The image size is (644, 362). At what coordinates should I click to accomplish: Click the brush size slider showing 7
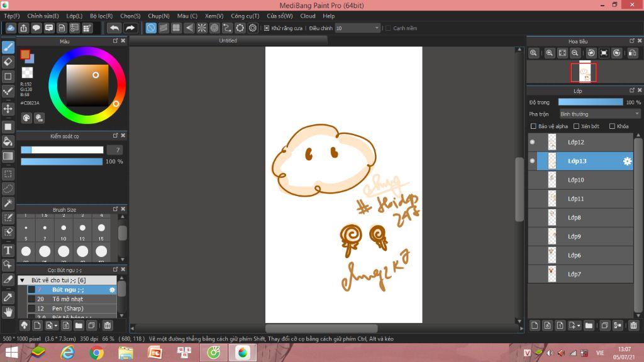(x=62, y=150)
